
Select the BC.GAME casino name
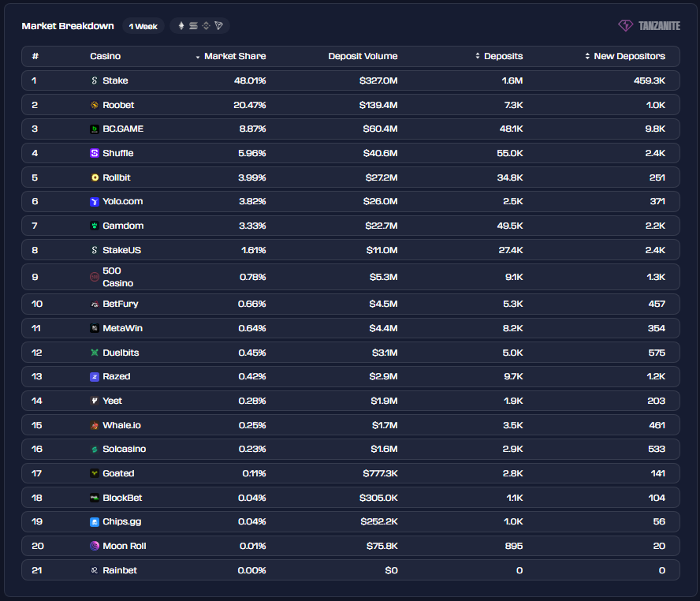(x=123, y=129)
